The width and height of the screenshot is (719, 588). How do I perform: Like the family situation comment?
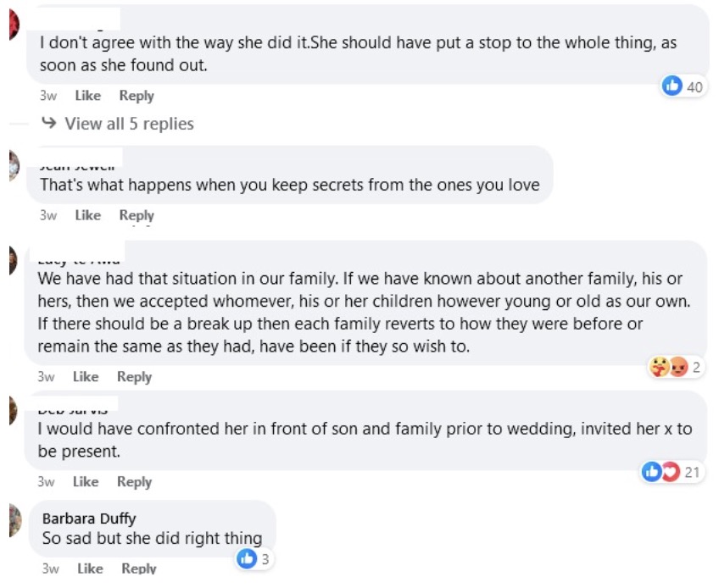tap(86, 377)
